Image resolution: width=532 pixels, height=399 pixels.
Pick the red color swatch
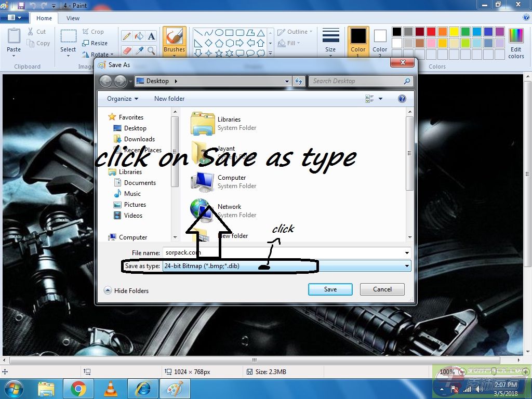pos(431,32)
